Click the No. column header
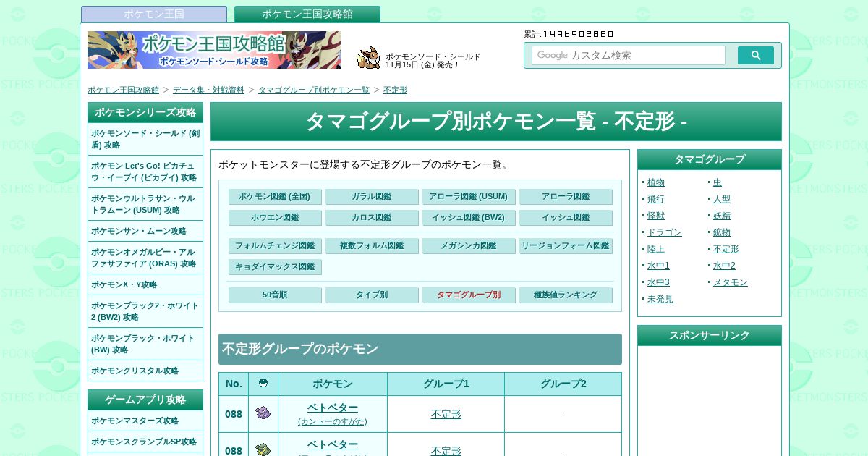Image resolution: width=868 pixels, height=456 pixels. [234, 384]
